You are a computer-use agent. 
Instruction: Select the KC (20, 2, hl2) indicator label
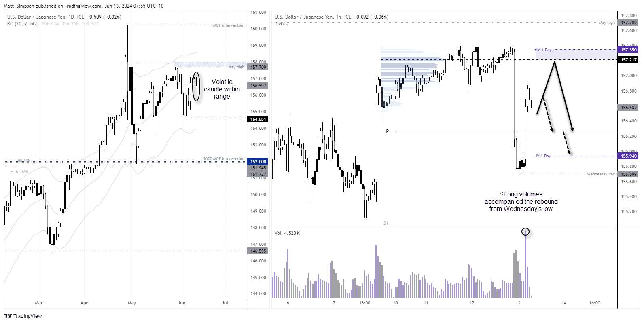pos(23,24)
